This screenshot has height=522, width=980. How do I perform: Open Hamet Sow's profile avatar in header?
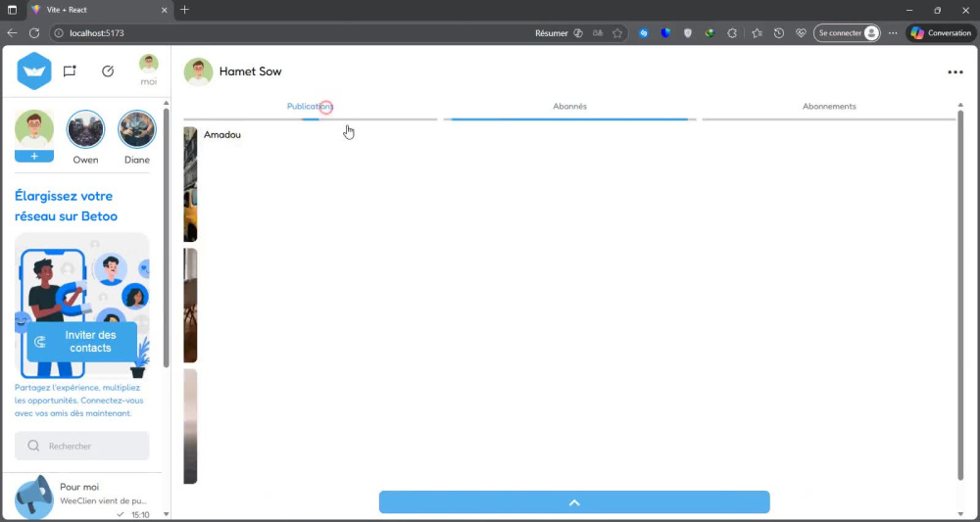[198, 71]
